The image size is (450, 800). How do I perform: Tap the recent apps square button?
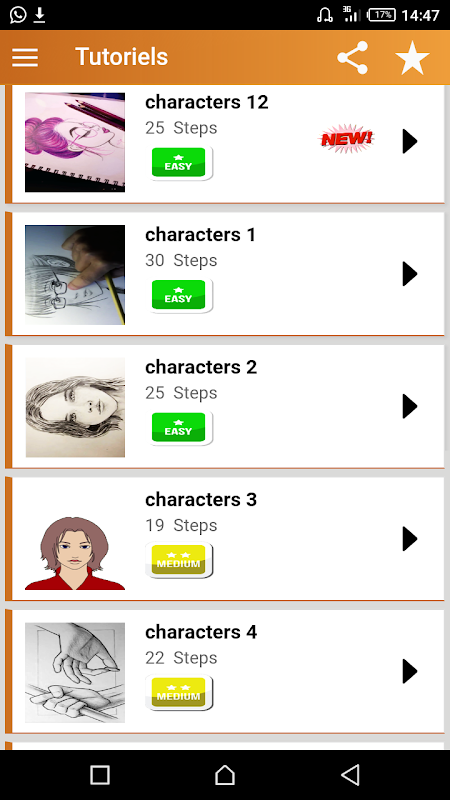(100, 775)
